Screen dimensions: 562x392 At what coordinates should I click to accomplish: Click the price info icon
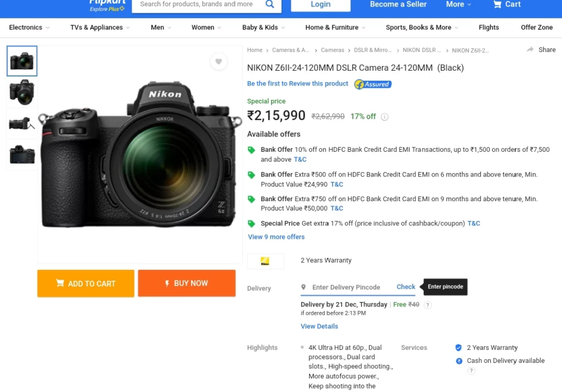pyautogui.click(x=385, y=117)
